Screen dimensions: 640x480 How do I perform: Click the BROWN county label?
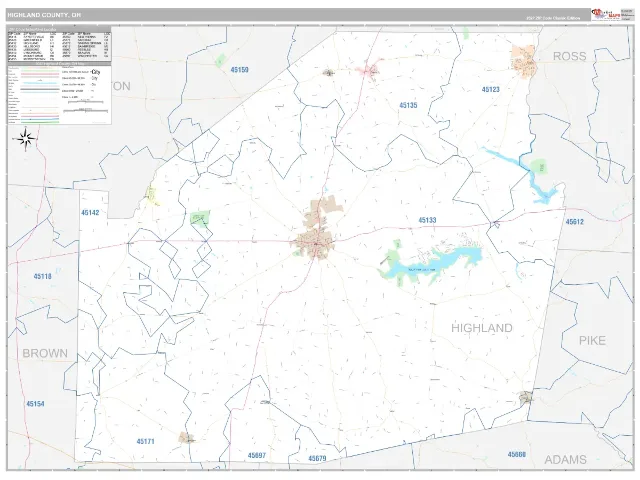click(x=45, y=353)
